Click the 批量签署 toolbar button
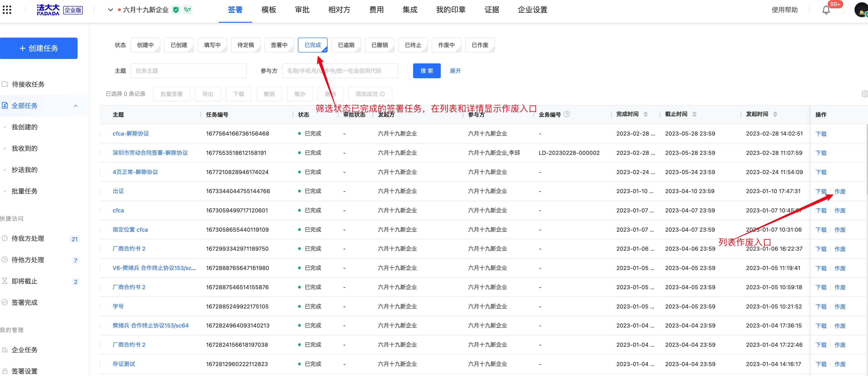The height and width of the screenshot is (376, 868). click(x=171, y=94)
